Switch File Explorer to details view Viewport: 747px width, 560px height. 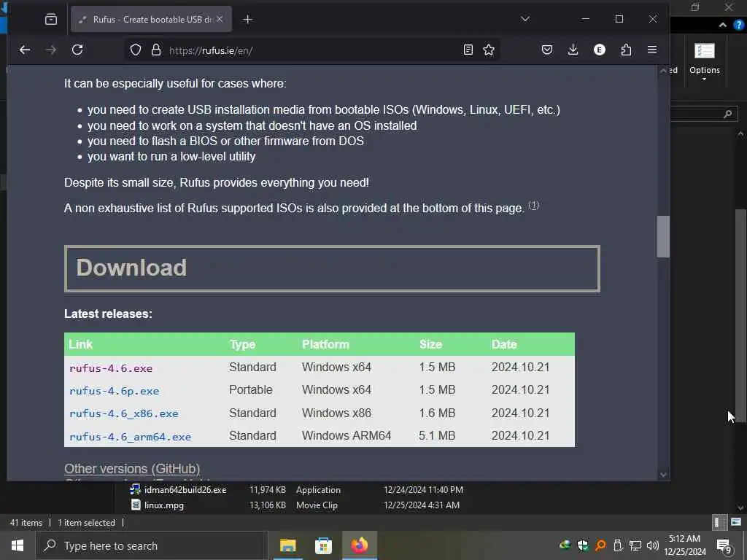[x=718, y=522]
